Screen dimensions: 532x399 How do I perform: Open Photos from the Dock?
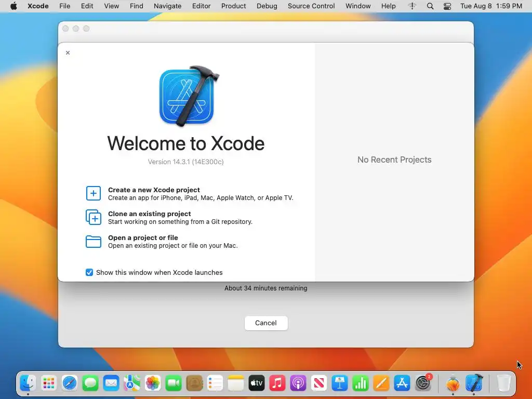coord(153,383)
